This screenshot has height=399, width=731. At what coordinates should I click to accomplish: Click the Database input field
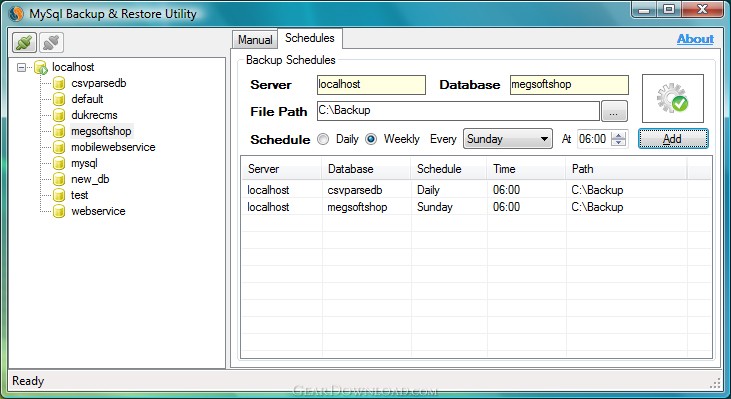569,85
